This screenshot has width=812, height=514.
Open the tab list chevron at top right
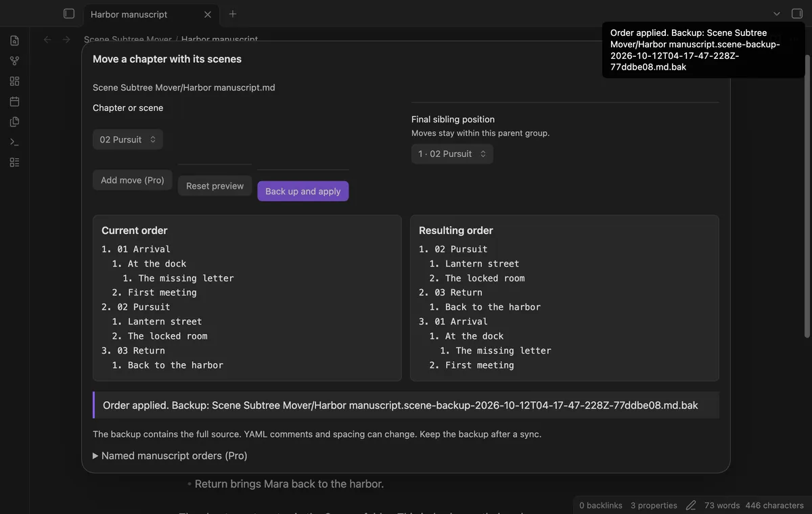click(x=777, y=14)
